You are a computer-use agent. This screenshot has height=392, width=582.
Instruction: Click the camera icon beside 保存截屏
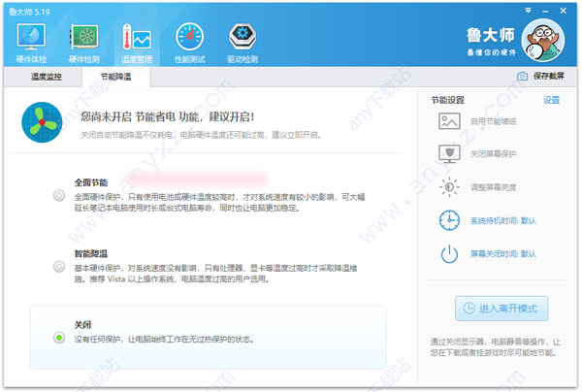522,76
